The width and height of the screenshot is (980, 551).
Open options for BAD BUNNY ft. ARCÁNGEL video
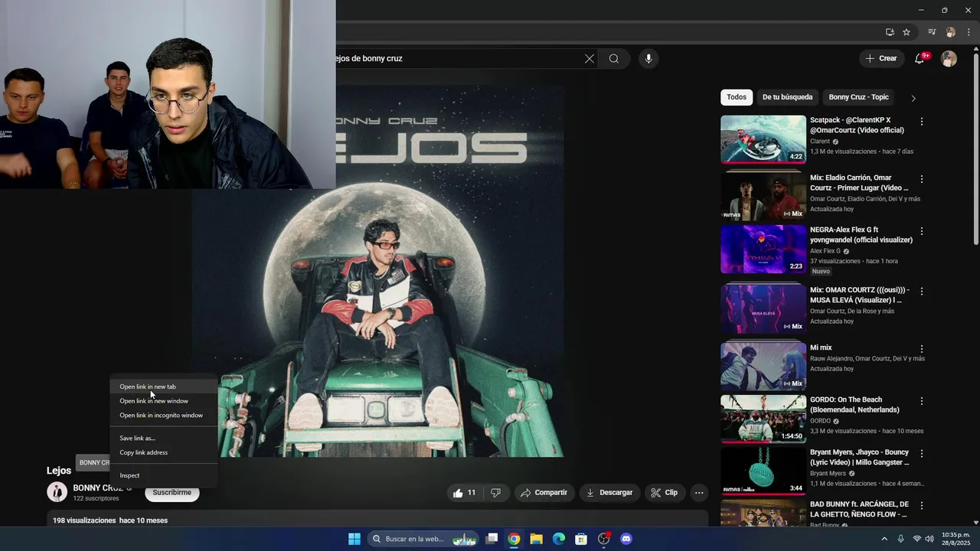[922, 506]
